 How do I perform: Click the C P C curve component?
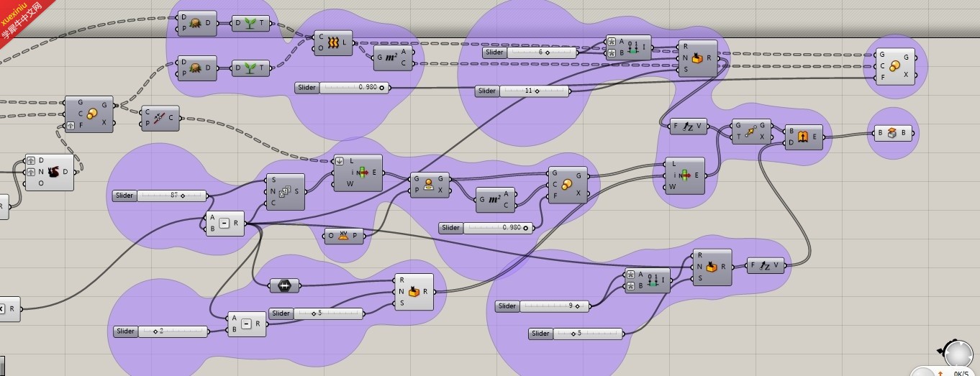pyautogui.click(x=160, y=118)
